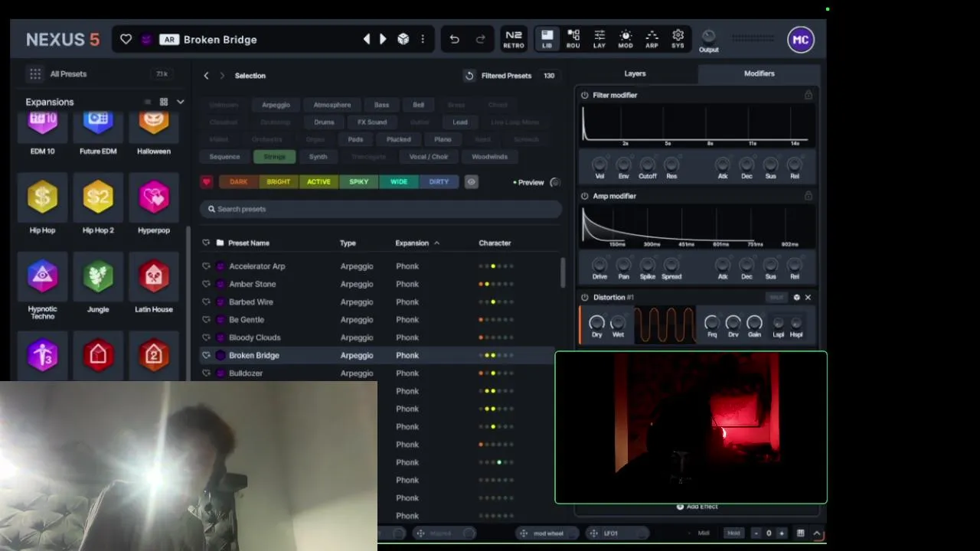Open the ROU routing page
980x551 pixels.
573,39
